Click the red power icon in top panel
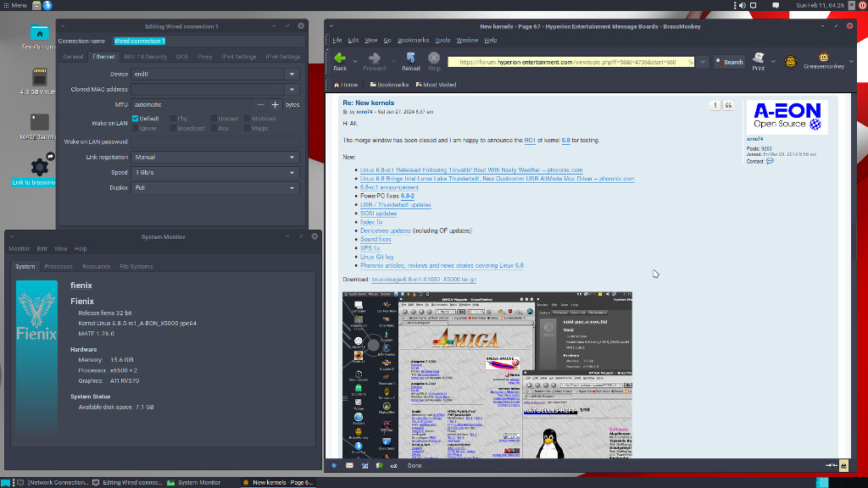Screen dimensions: 868x488 click(862, 5)
